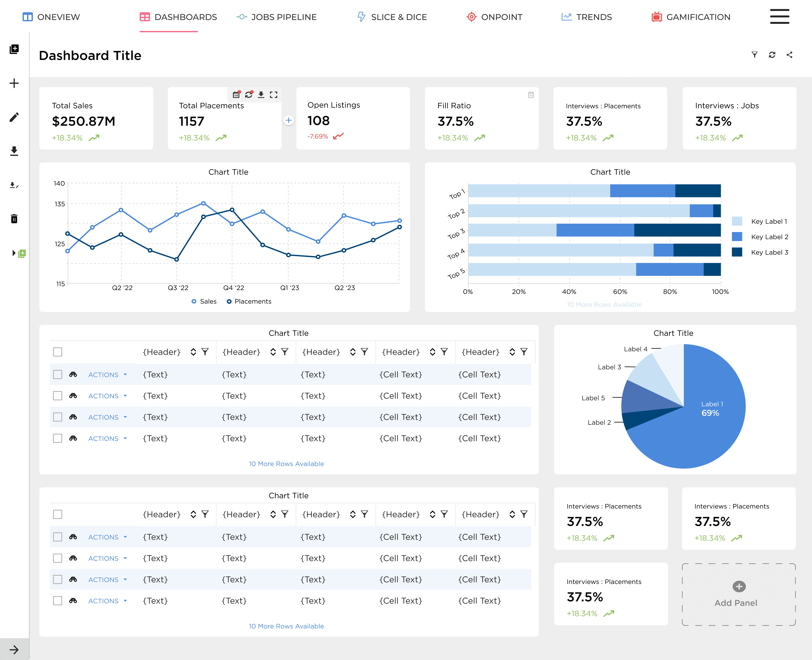
Task: Click calendar icon on Fill Ratio card
Action: click(531, 95)
